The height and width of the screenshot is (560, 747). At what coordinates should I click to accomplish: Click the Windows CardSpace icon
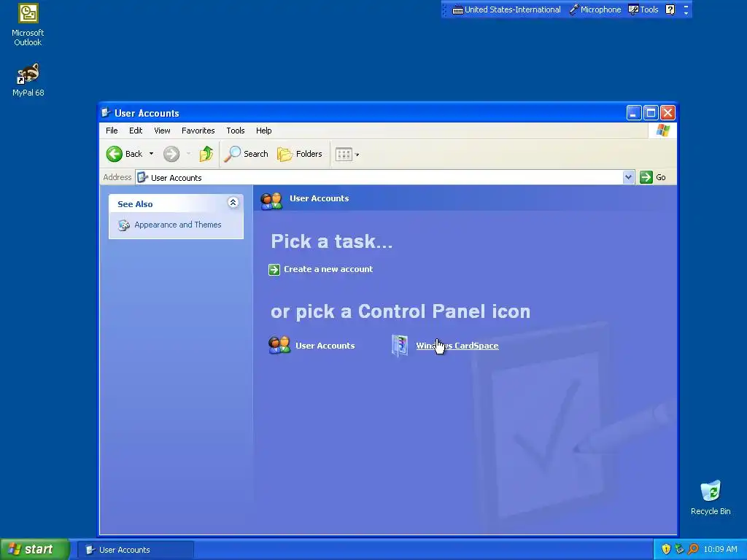[x=400, y=346]
